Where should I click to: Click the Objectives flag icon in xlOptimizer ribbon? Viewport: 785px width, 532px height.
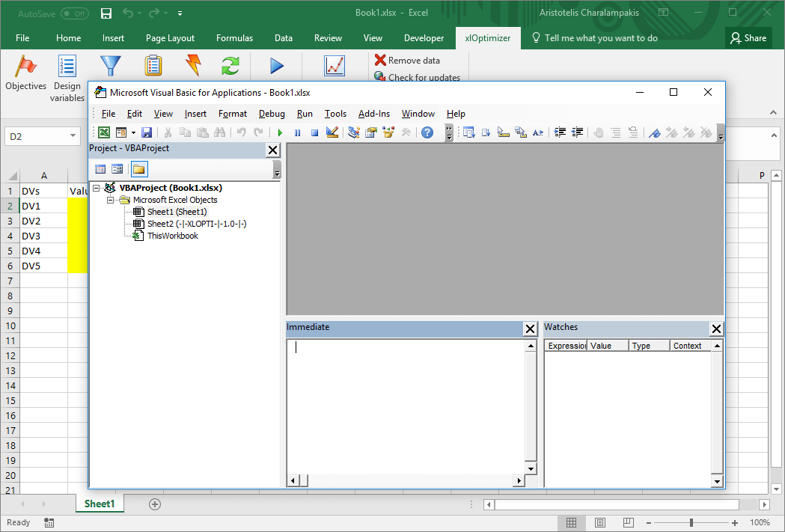(25, 67)
